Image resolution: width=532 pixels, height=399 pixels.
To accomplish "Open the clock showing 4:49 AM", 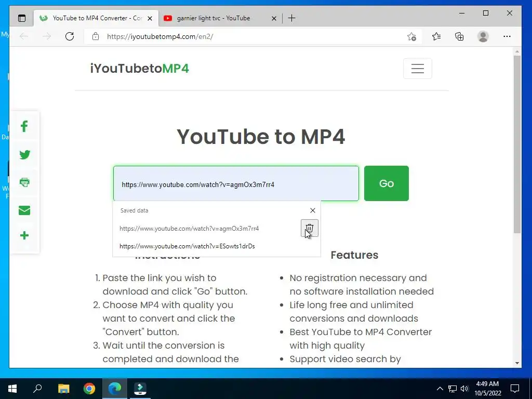I will tap(487, 389).
